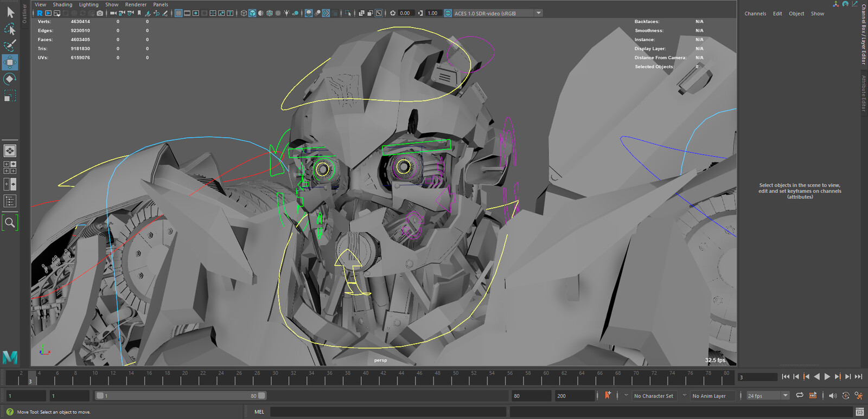Switch to the Scale tool
868x419 pixels.
pyautogui.click(x=10, y=96)
